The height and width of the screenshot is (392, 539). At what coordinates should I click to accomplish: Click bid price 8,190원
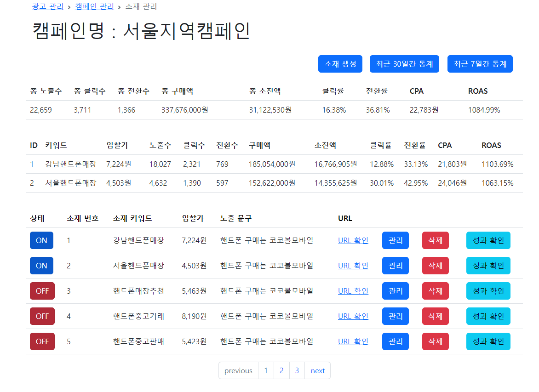tap(194, 316)
